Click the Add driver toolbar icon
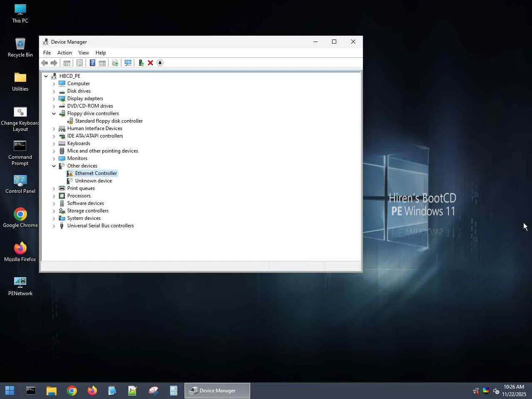Screen dimensions: 532x399 [141, 63]
